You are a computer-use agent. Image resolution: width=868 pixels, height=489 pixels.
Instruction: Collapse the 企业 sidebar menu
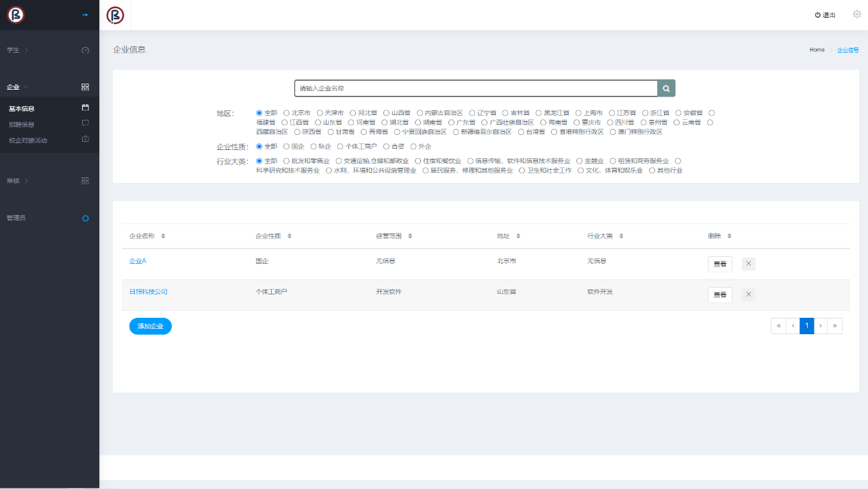[x=17, y=87]
